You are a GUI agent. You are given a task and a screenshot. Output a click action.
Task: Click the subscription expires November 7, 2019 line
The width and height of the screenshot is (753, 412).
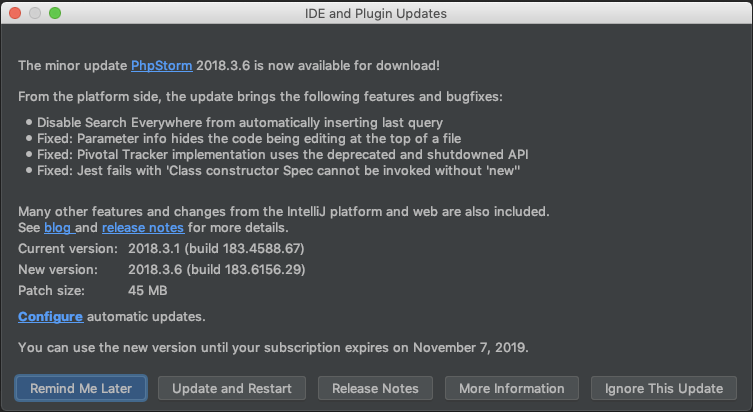coord(273,347)
